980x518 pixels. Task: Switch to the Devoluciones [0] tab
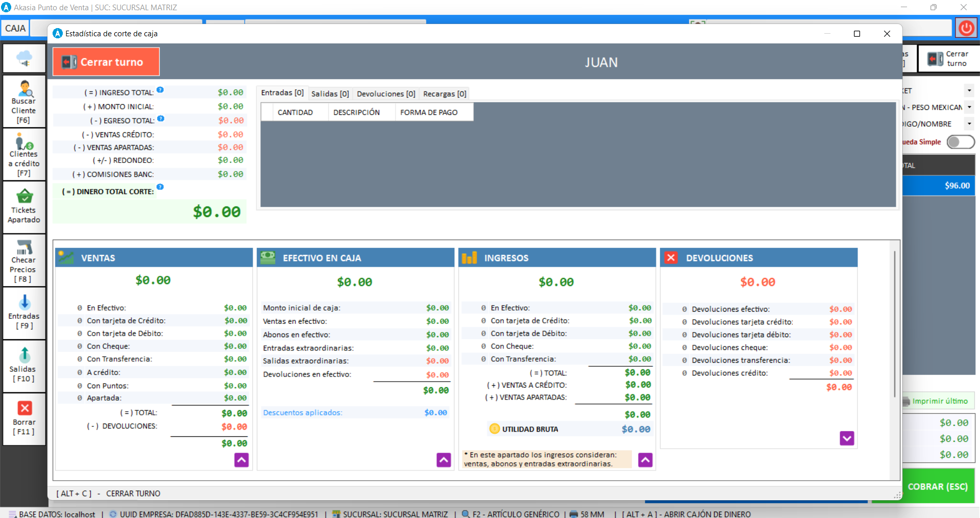pos(386,93)
